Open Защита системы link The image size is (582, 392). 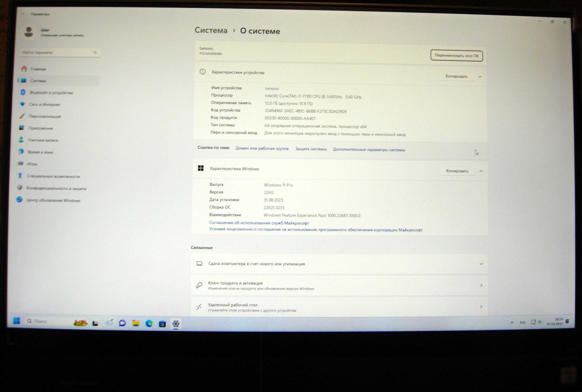coord(311,149)
